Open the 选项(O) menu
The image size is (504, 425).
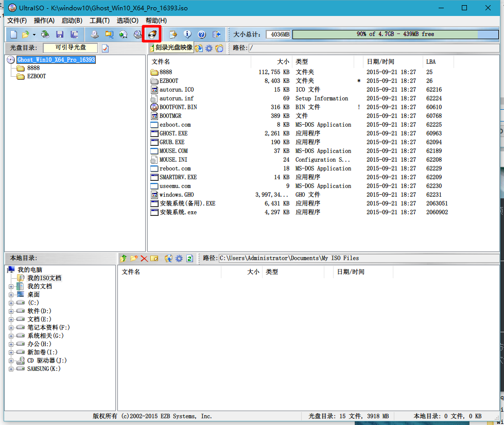pos(128,21)
